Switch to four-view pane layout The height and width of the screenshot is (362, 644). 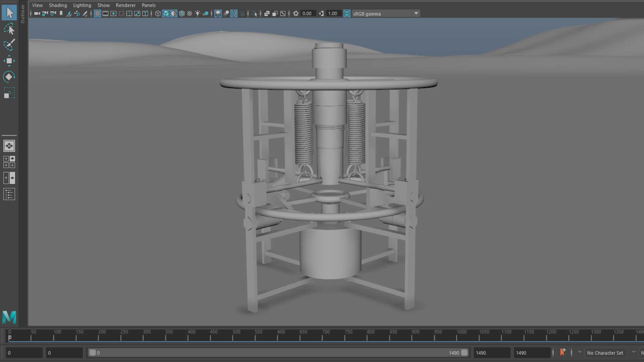point(9,162)
